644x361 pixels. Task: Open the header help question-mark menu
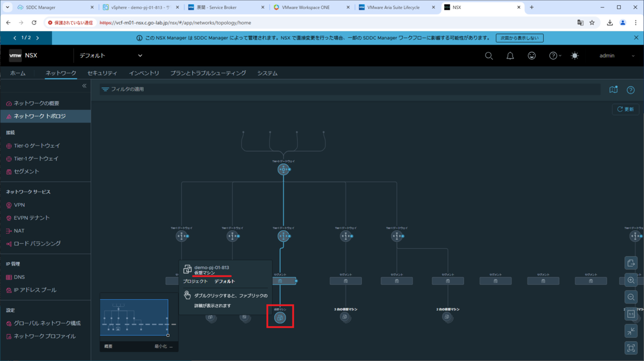point(555,55)
